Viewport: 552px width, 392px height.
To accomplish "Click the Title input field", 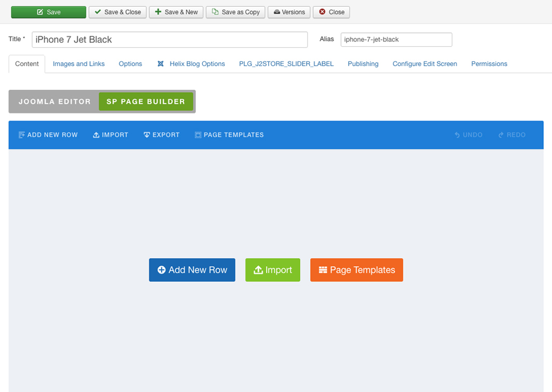I will tap(170, 39).
